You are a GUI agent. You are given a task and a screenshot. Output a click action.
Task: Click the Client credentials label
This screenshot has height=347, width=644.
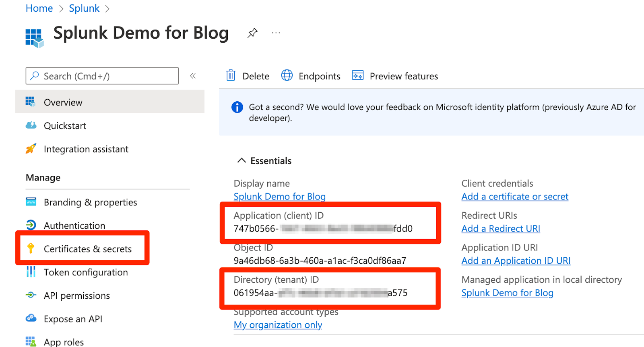(x=497, y=183)
